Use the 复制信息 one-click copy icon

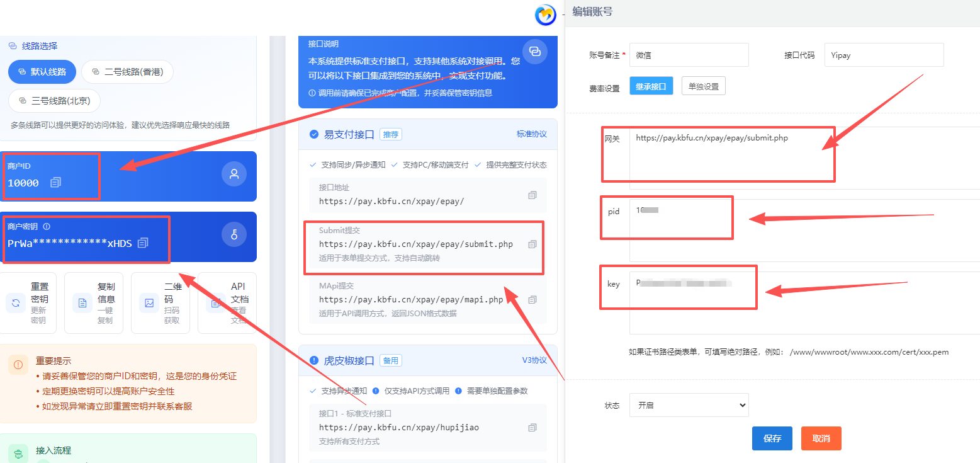pos(82,302)
